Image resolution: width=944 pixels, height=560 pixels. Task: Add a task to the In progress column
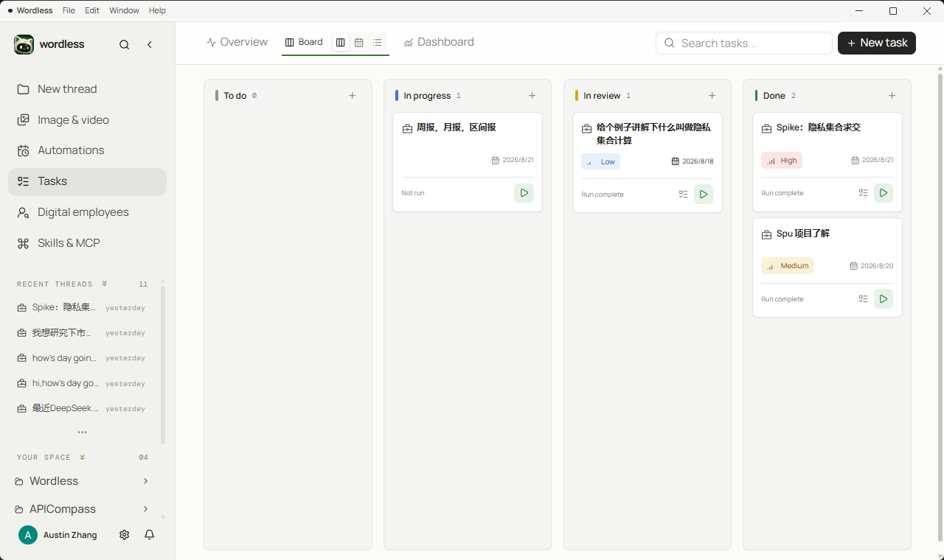[532, 96]
